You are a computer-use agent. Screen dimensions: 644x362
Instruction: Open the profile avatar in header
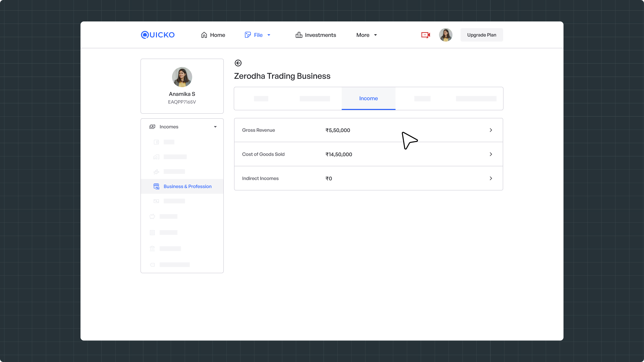[x=446, y=35]
